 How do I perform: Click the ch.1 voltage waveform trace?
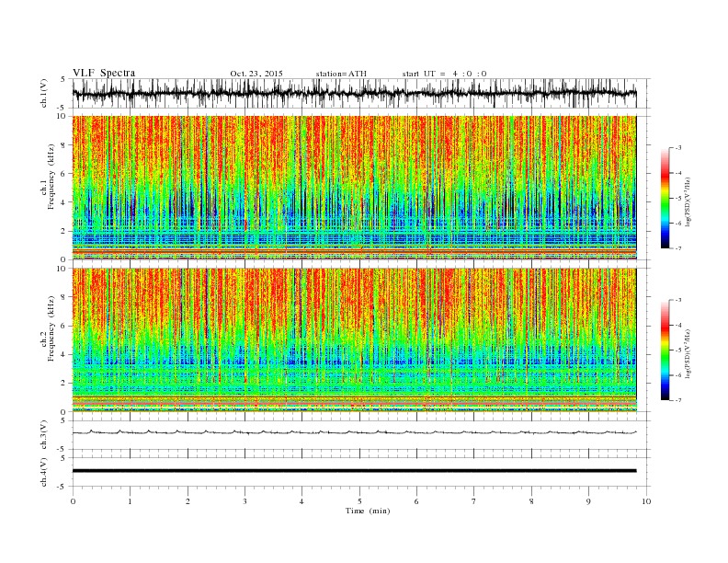(x=354, y=93)
